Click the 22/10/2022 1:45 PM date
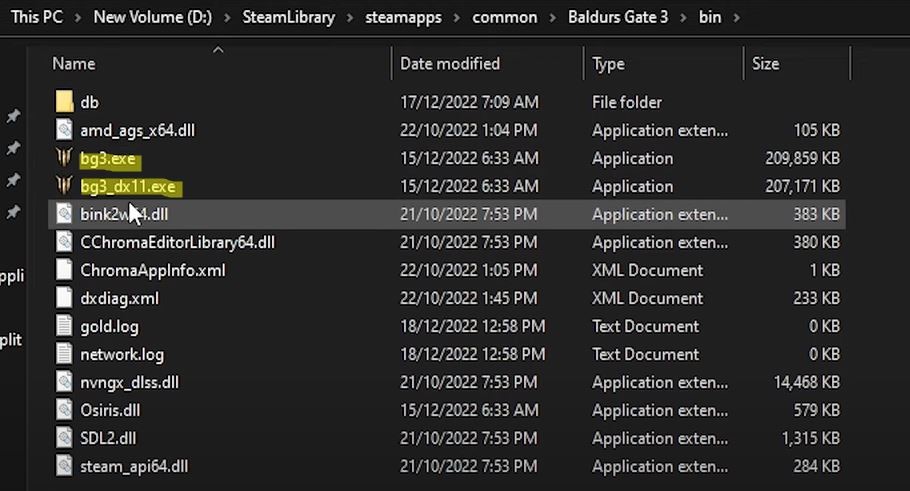Viewport: 910px width, 491px height. click(468, 298)
